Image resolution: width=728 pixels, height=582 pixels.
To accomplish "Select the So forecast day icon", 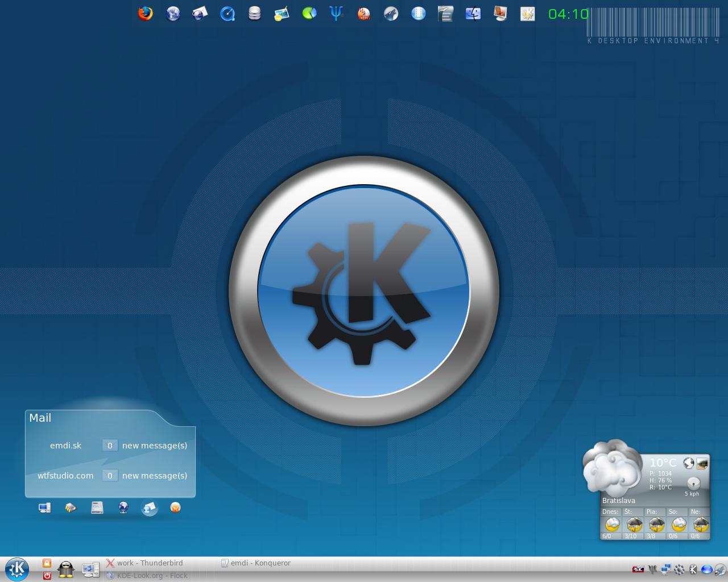I will pyautogui.click(x=679, y=524).
